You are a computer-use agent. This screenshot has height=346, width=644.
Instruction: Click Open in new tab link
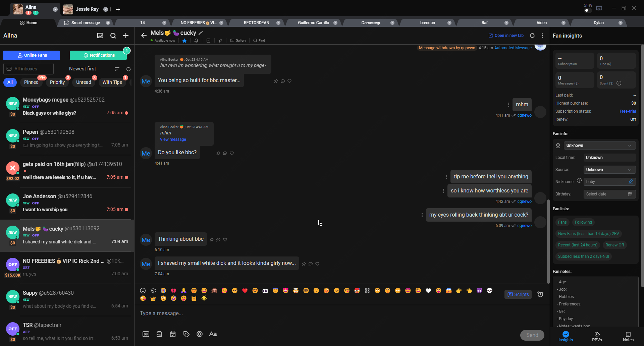pyautogui.click(x=506, y=36)
